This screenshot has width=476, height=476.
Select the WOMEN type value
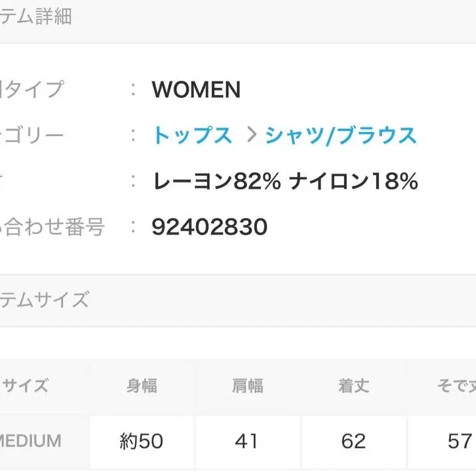196,90
